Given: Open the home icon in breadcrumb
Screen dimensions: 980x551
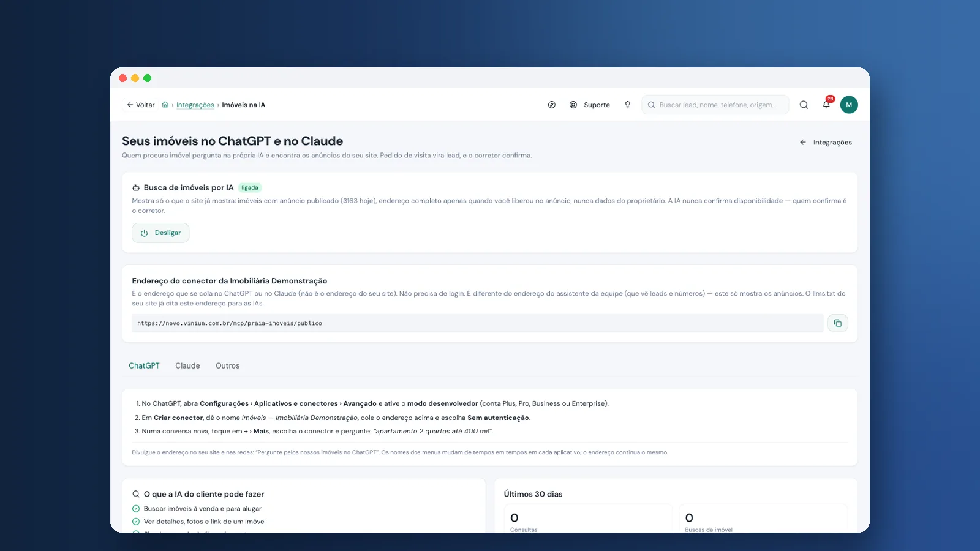Looking at the screenshot, I should [165, 105].
